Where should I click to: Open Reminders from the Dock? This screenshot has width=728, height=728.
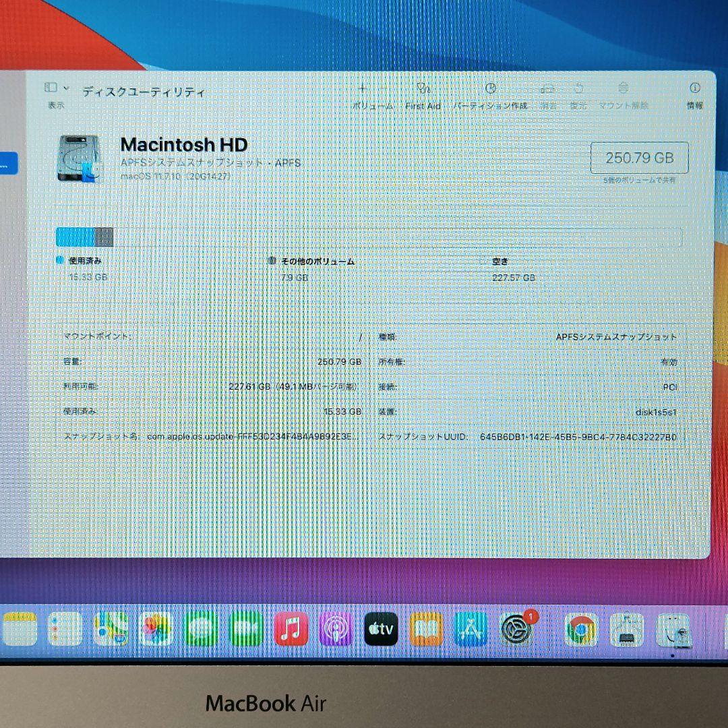(65, 629)
